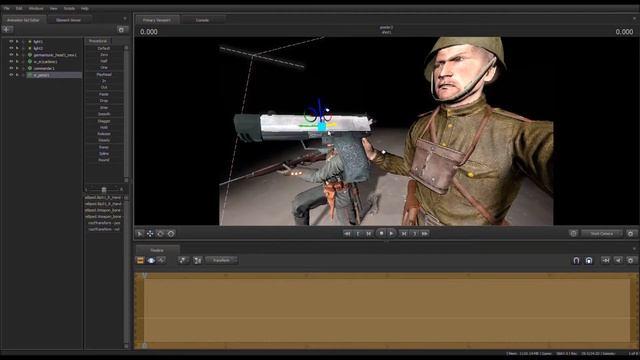Viewport: 640px width, 360px height.
Task: Open the Scripts menu
Action: click(x=69, y=8)
